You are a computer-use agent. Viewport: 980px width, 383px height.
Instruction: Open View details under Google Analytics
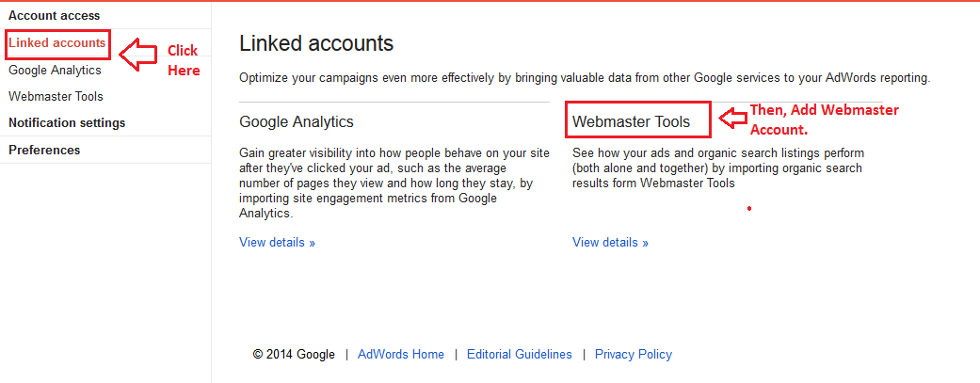277,242
